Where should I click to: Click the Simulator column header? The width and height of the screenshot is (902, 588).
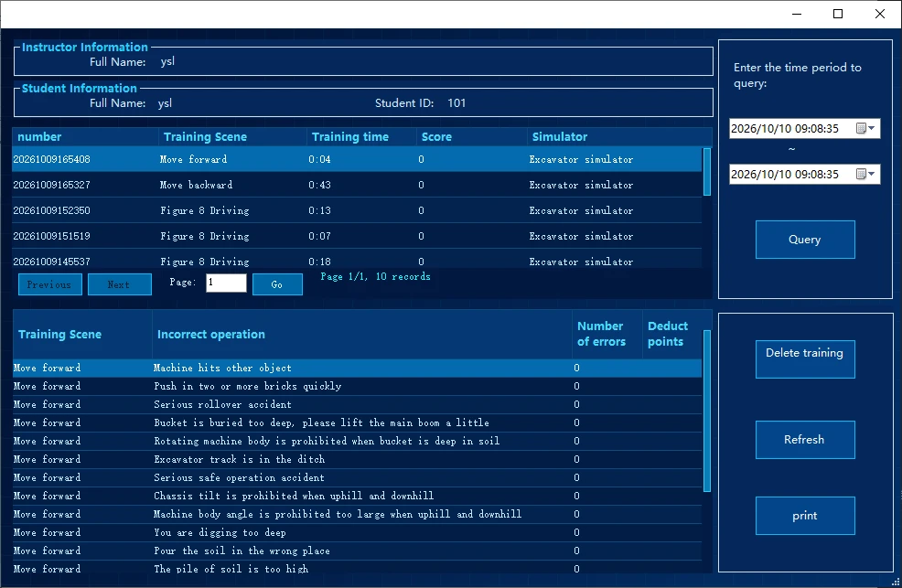click(x=619, y=137)
